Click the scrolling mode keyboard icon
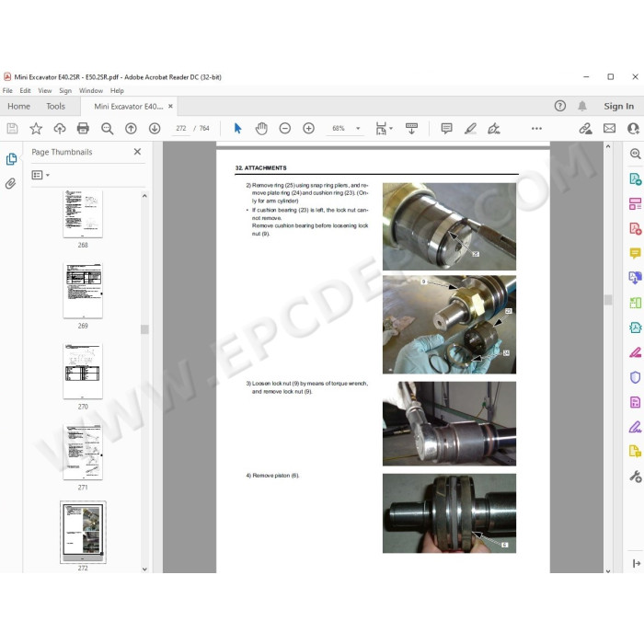Image resolution: width=644 pixels, height=644 pixels. (411, 129)
